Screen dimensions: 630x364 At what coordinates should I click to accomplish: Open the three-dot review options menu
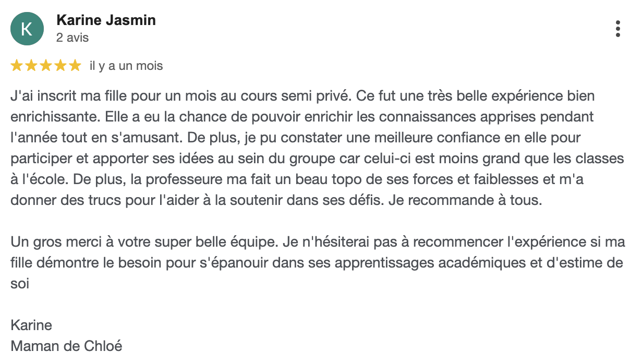pos(618,29)
